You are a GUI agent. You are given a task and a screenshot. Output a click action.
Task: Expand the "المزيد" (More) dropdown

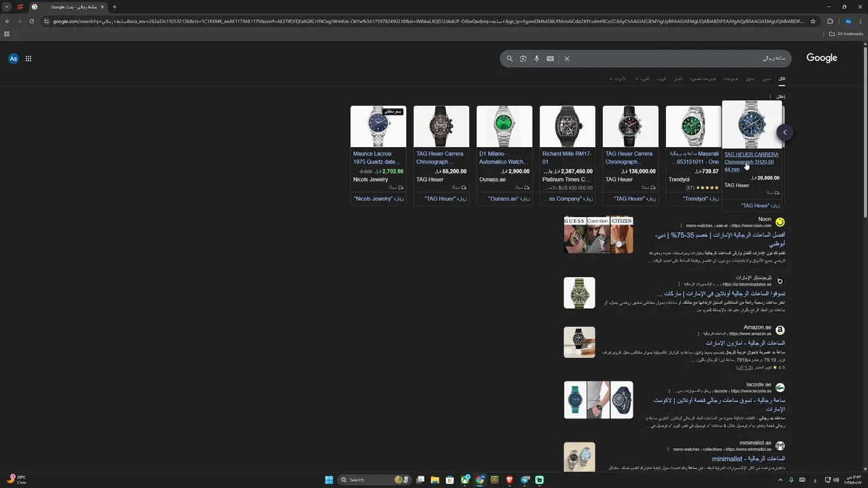pyautogui.click(x=642, y=79)
